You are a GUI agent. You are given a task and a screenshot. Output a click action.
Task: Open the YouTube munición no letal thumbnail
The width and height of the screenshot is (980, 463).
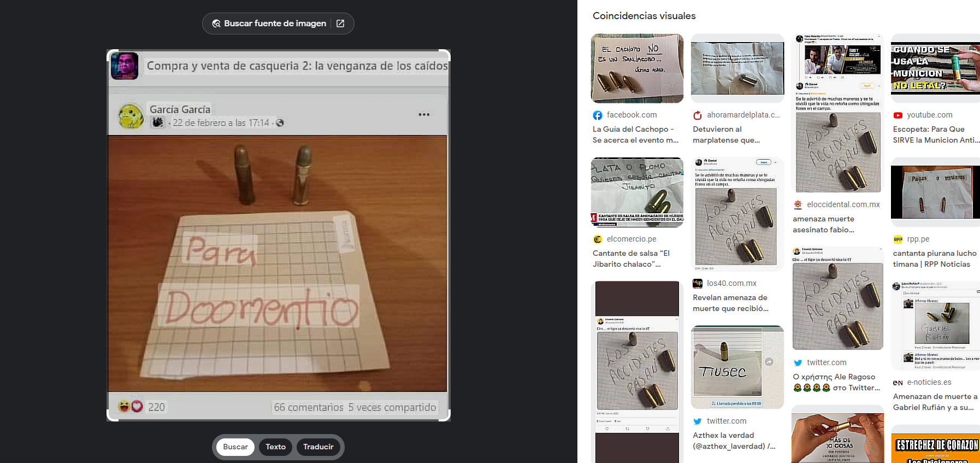coord(935,68)
